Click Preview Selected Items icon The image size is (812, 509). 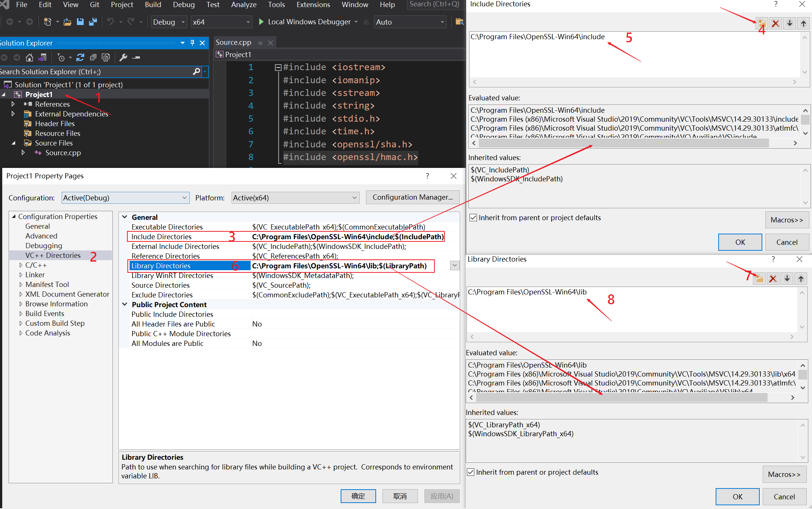136,57
